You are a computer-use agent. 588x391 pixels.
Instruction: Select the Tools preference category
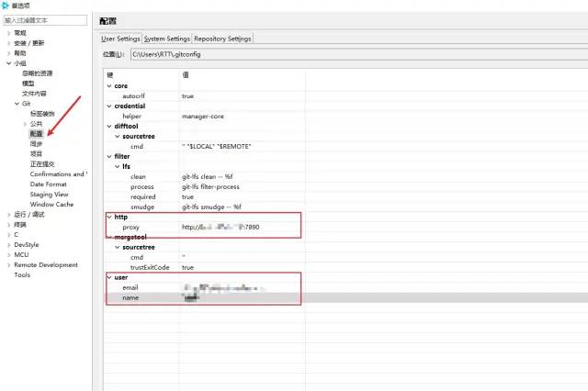(22, 275)
